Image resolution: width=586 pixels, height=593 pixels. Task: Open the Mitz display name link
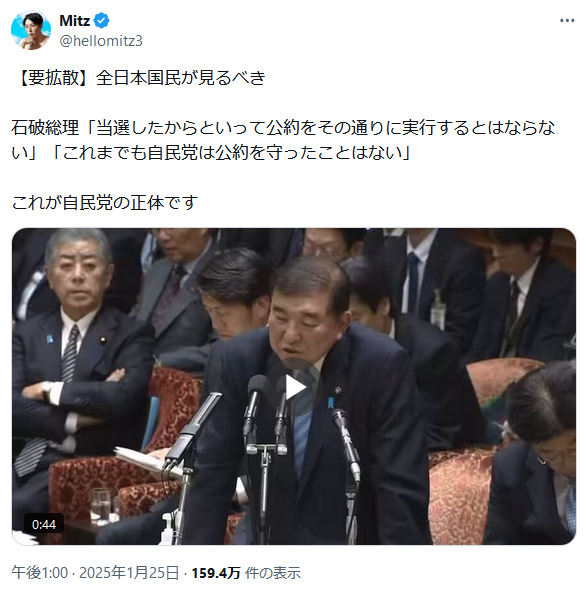75,20
